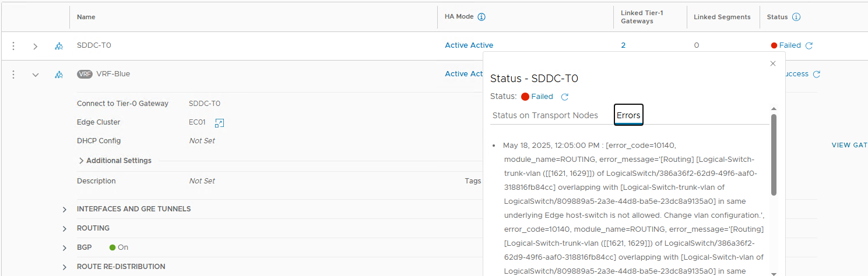Expand Interfaces and GRE Tunnels section
The width and height of the screenshot is (868, 276).
[x=65, y=210]
